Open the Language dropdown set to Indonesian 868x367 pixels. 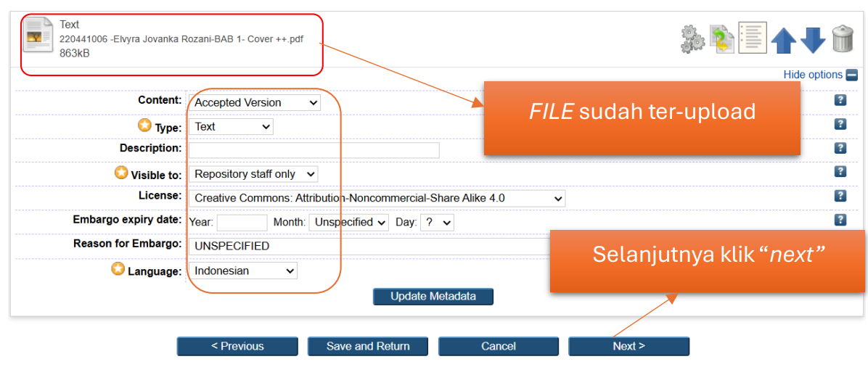[243, 271]
